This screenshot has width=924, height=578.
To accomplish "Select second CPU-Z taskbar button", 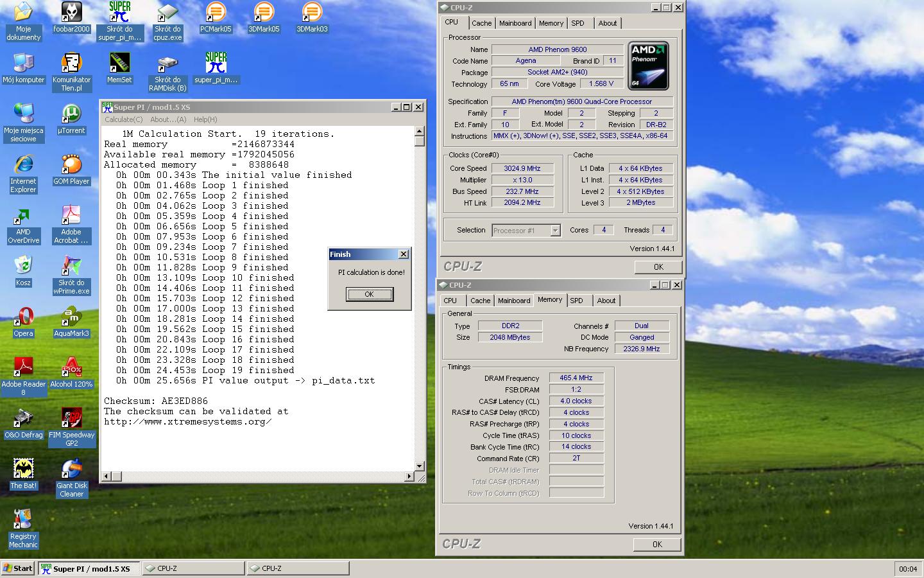I will click(298, 568).
